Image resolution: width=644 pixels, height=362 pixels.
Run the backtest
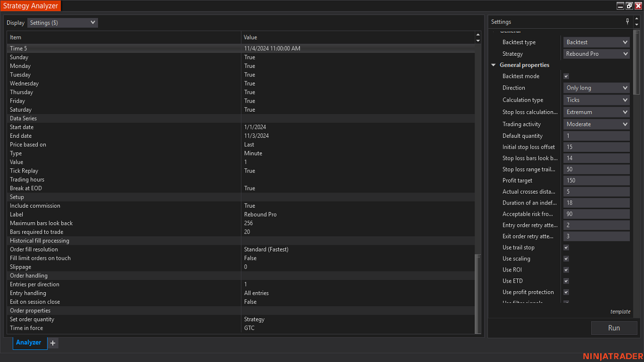(614, 328)
